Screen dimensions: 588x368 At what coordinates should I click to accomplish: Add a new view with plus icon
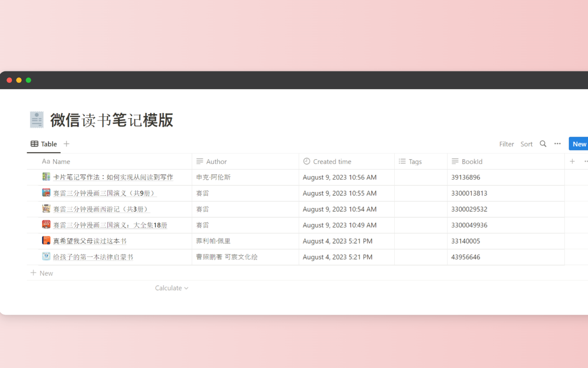tap(67, 144)
